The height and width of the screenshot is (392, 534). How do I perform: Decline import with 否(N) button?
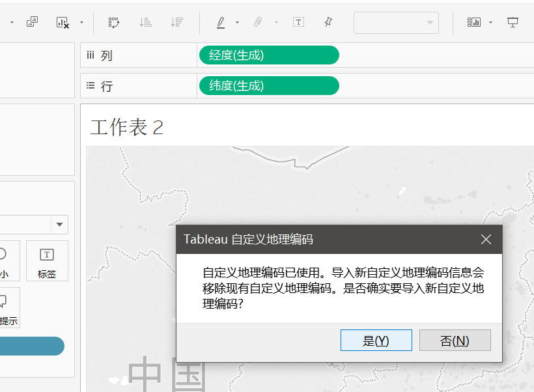pyautogui.click(x=455, y=341)
